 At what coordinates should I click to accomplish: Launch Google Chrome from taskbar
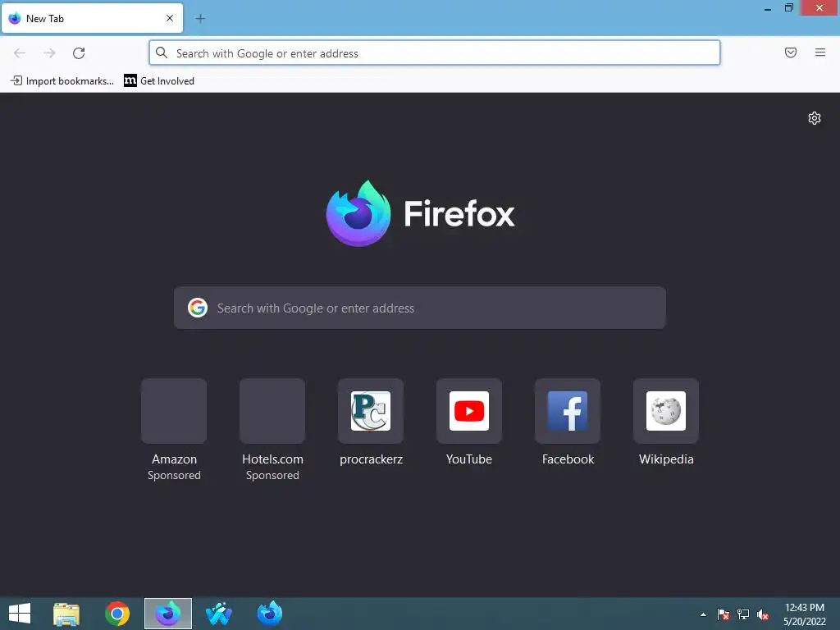[x=117, y=614]
